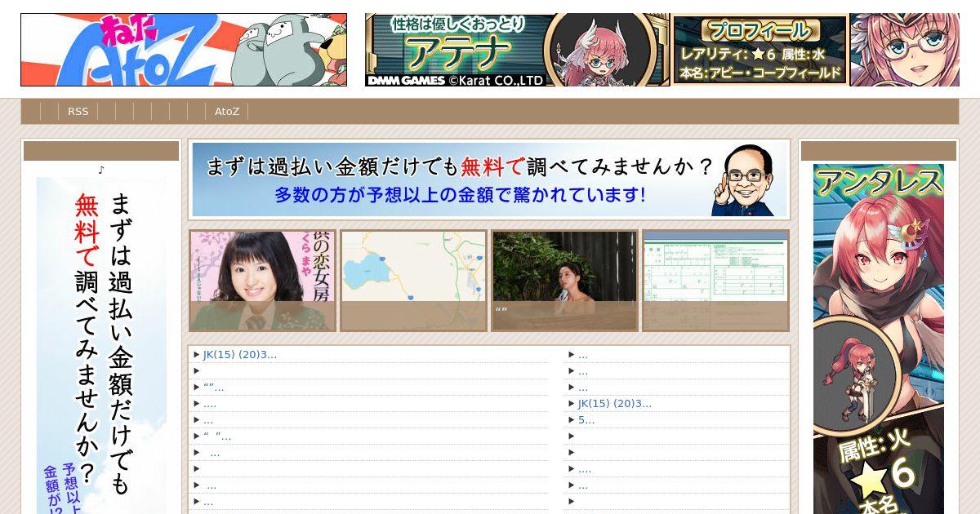This screenshot has width=980, height=514.
Task: Open vertical 過払い金額 sidebar advertisement
Action: (101, 345)
